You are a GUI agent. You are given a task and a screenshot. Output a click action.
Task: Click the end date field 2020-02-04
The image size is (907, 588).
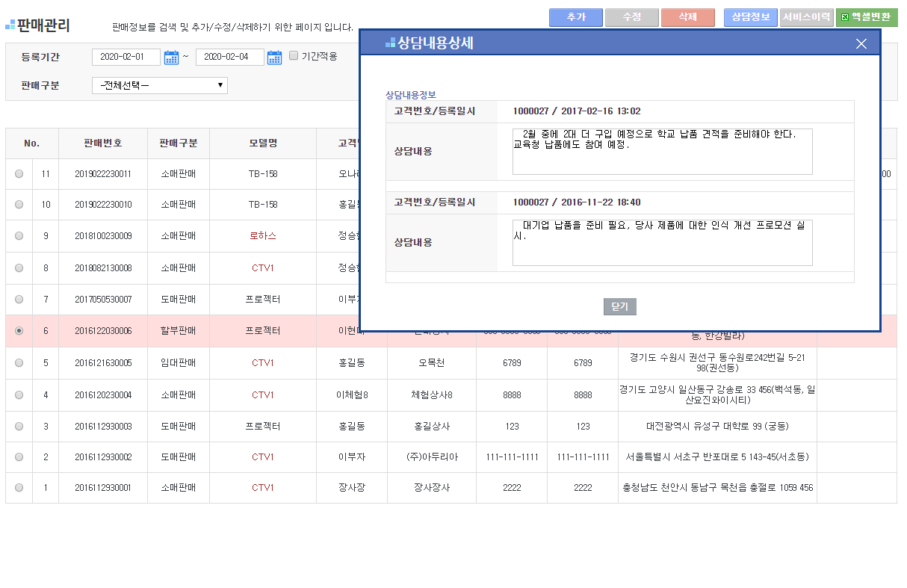229,58
